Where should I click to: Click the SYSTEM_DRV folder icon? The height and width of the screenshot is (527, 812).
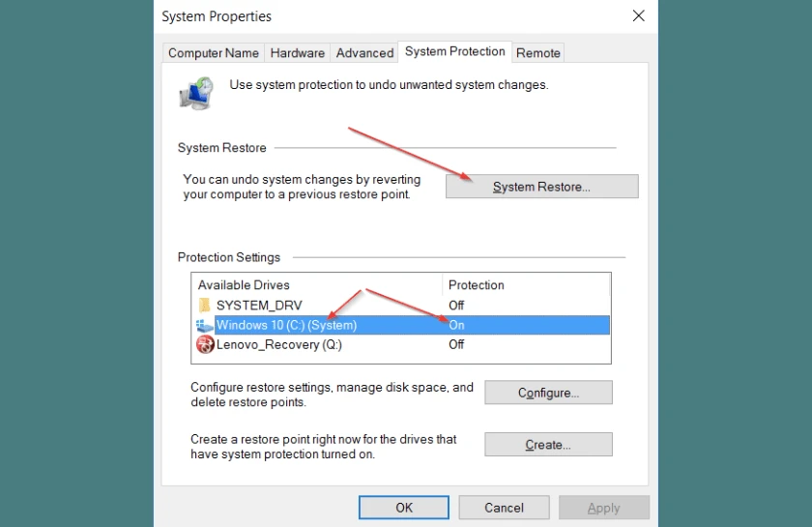click(x=204, y=306)
